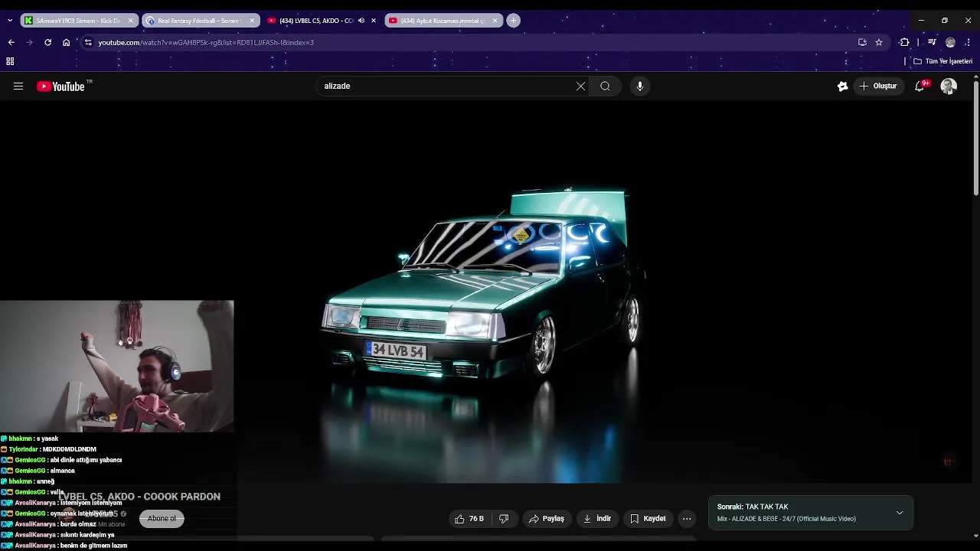Open YouTube notifications bell

click(x=920, y=86)
